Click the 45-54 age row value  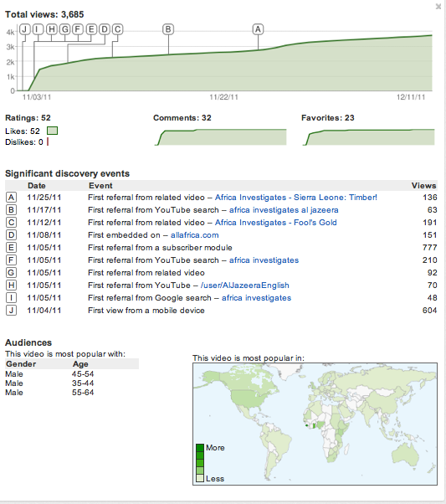(x=83, y=374)
